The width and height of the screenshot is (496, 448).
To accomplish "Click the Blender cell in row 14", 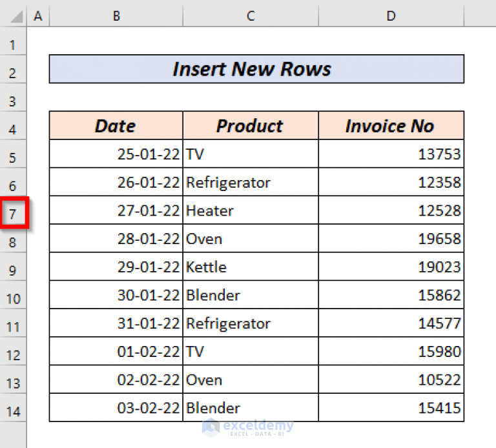I will pyautogui.click(x=251, y=407).
